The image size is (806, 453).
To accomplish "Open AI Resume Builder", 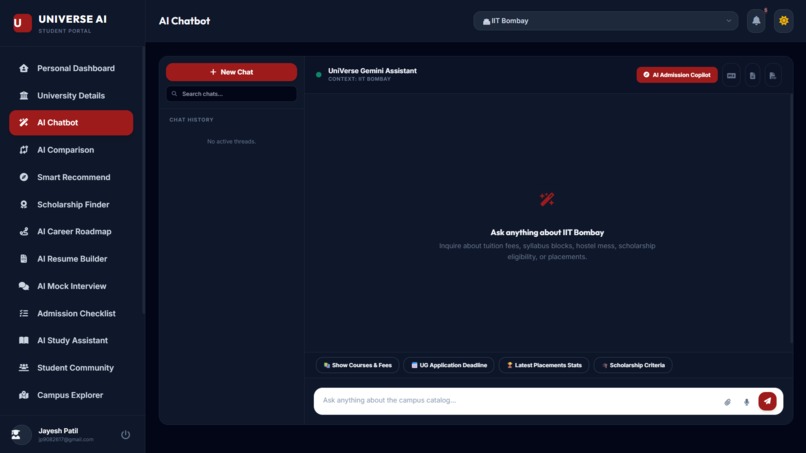I will (71, 259).
